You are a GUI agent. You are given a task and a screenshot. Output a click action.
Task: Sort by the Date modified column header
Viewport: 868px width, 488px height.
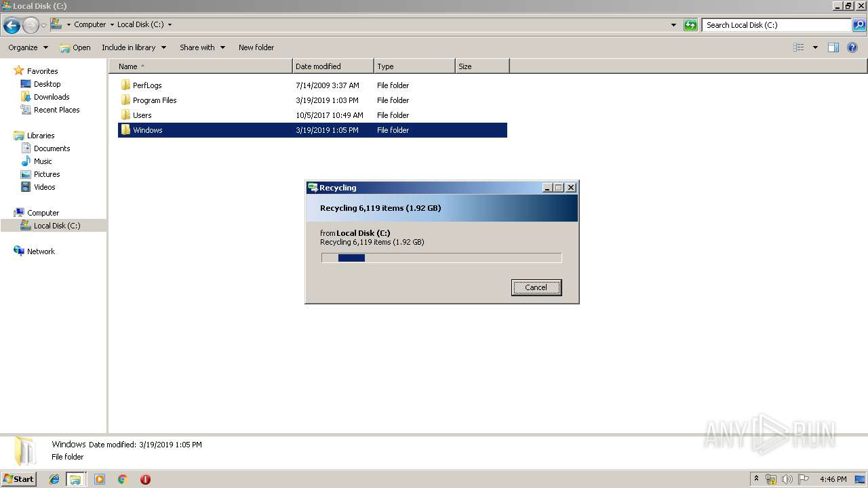pos(333,66)
